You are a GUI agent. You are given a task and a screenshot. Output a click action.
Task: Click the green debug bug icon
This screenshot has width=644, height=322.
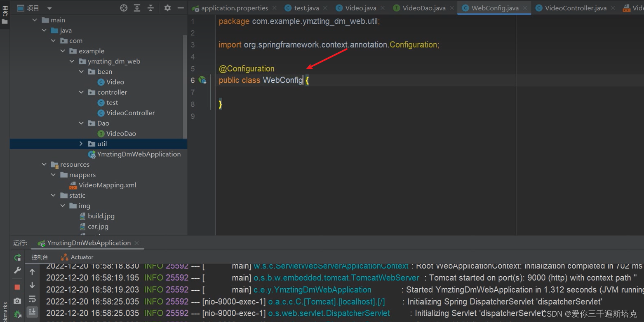pos(17,314)
